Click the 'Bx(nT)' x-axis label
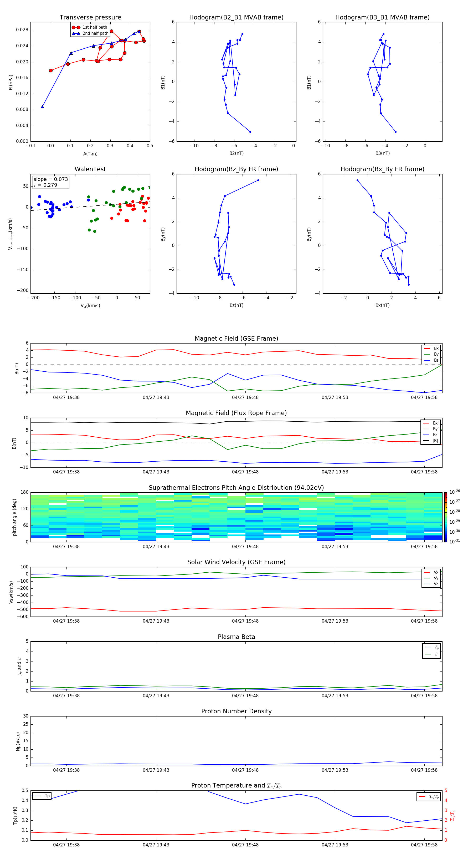The image size is (473, 868). 382,305
